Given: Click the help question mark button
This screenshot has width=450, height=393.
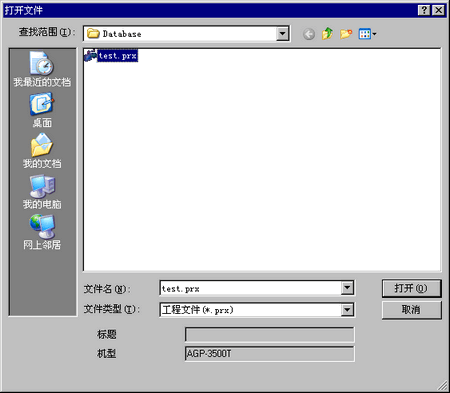Looking at the screenshot, I should [x=424, y=10].
